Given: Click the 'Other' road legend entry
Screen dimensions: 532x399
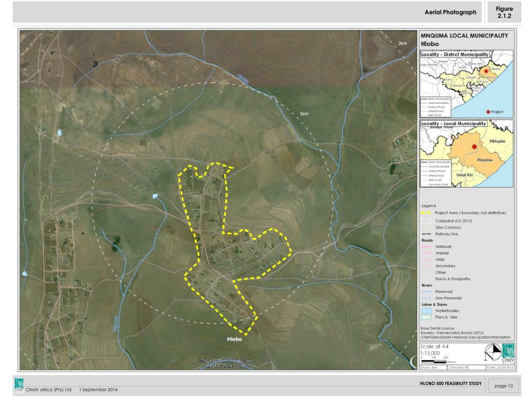Looking at the screenshot, I should point(441,272).
